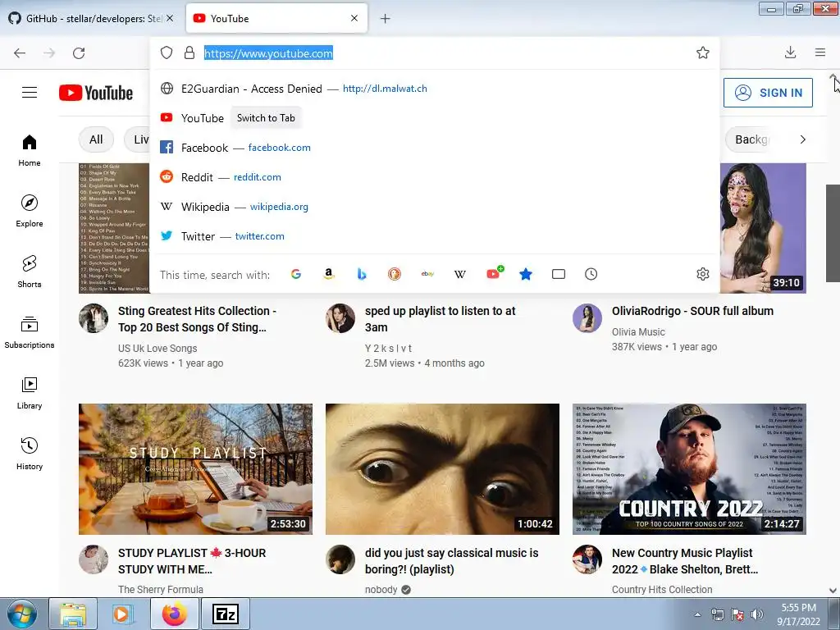Open STUDY PLAYLIST video thumbnail
Image resolution: width=840 pixels, height=630 pixels.
[195, 468]
